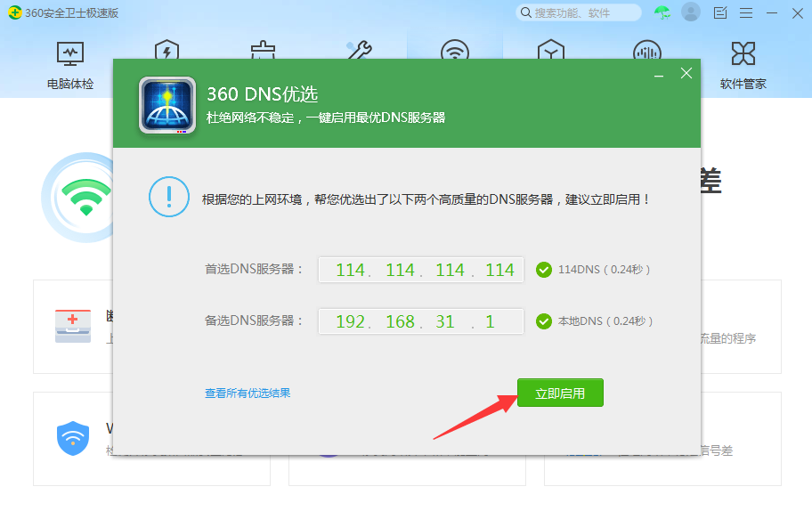Click the 114DNS ( 0.24秒 ) label
Viewport: 812px width, 511px height.
point(604,270)
